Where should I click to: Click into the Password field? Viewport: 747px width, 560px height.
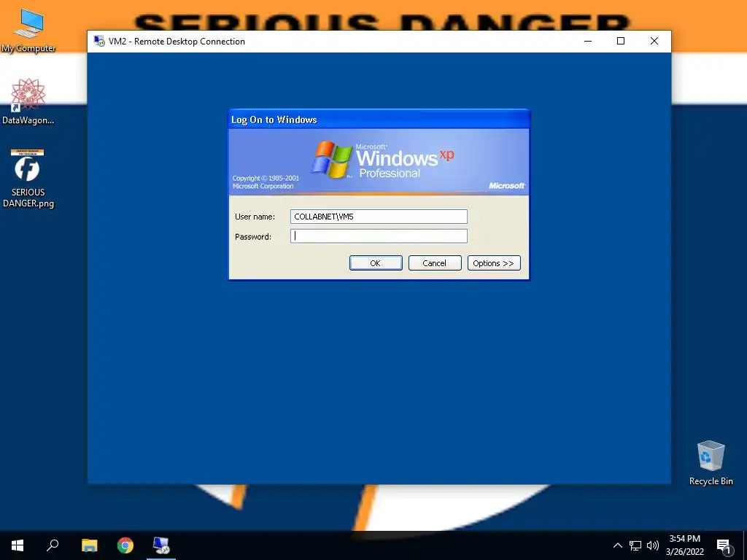tap(379, 236)
